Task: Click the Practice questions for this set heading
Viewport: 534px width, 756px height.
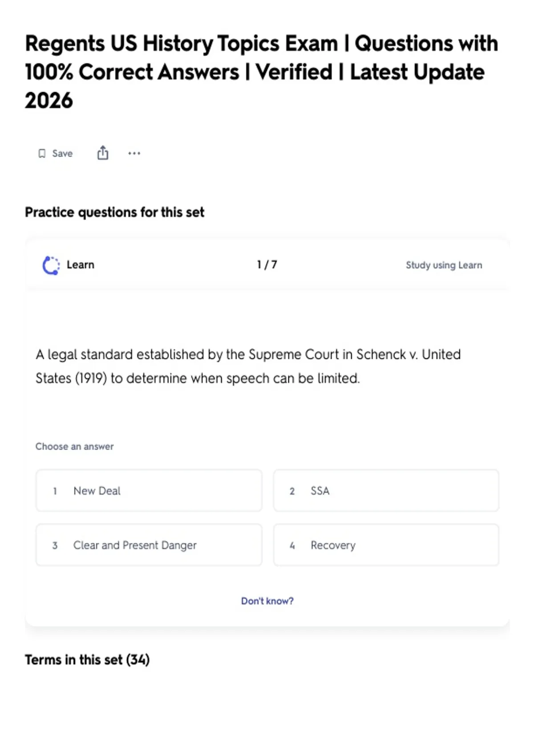Action: (114, 212)
